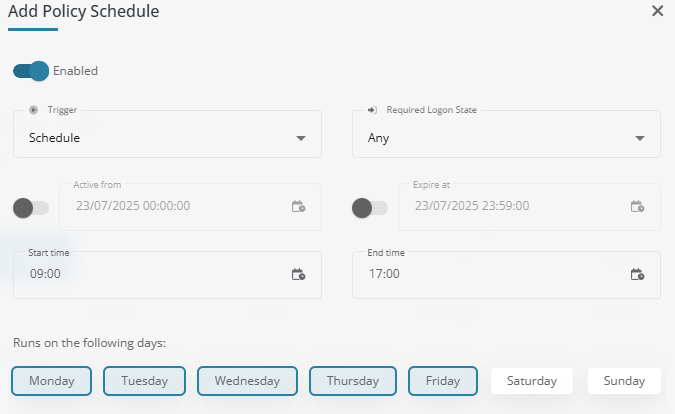Open time picker for Start time
The width and height of the screenshot is (675, 414).
click(298, 274)
